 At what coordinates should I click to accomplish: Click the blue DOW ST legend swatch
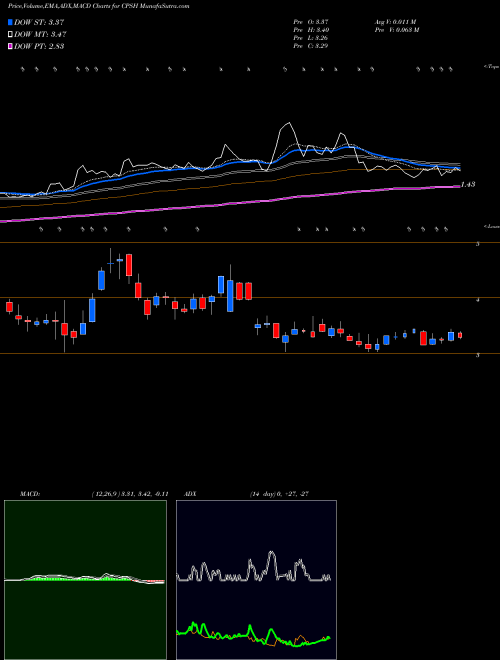tap(11, 22)
